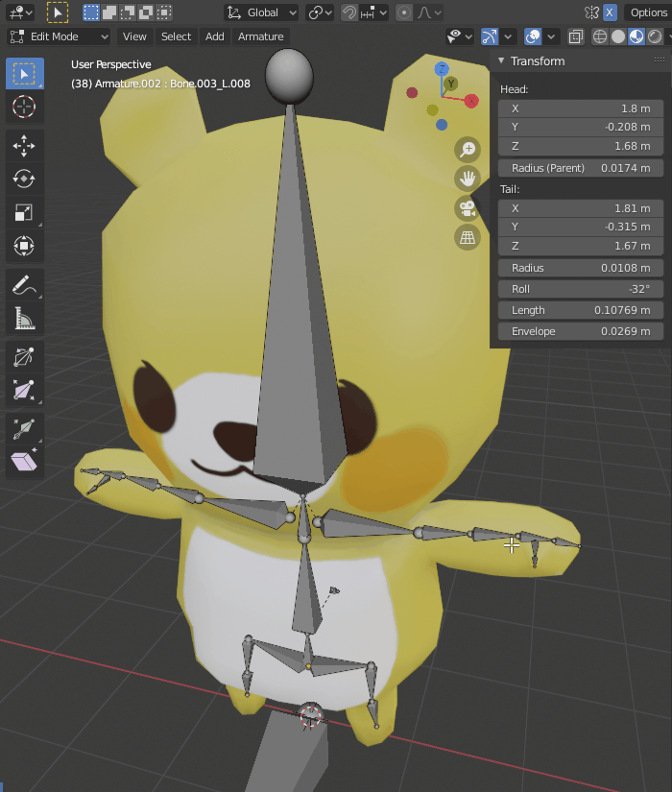Open gizmo settings dropdown arrow

(x=508, y=36)
